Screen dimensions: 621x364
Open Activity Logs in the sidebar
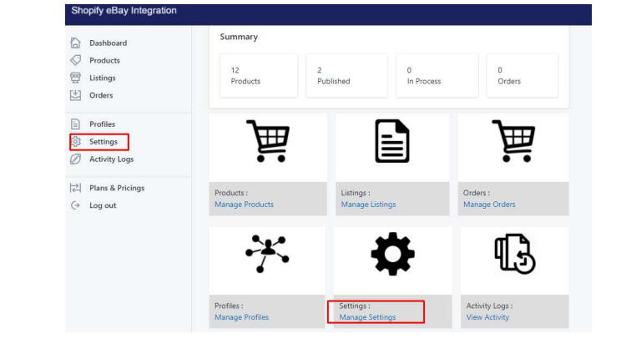(x=111, y=159)
